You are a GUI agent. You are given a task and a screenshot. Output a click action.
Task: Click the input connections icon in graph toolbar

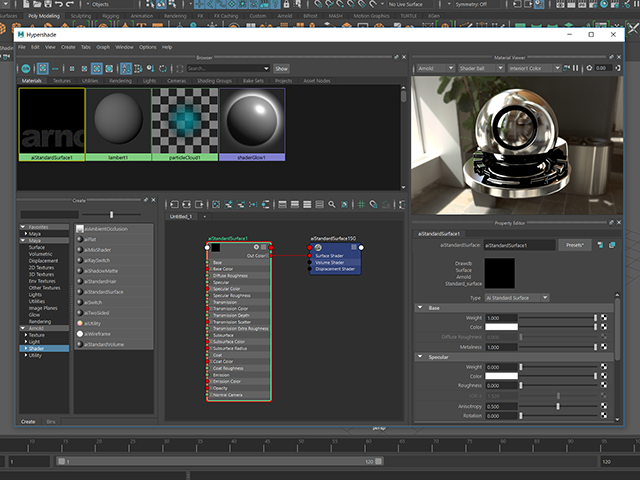pos(174,204)
